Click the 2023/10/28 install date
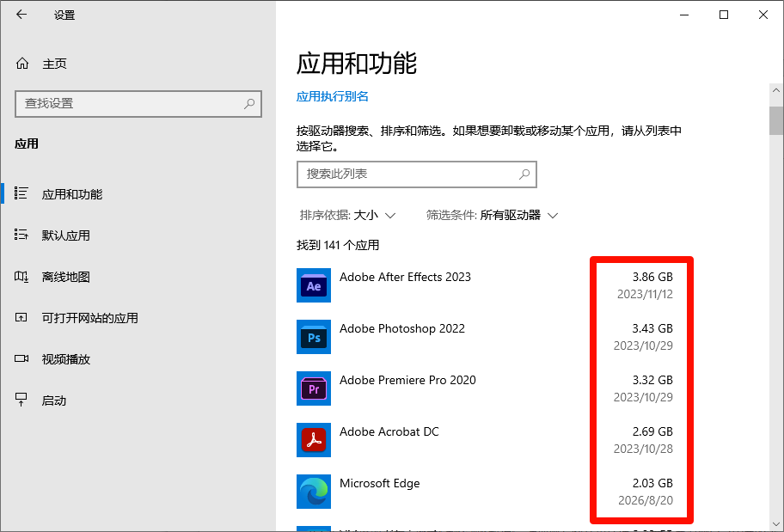This screenshot has height=532, width=784. coord(643,449)
